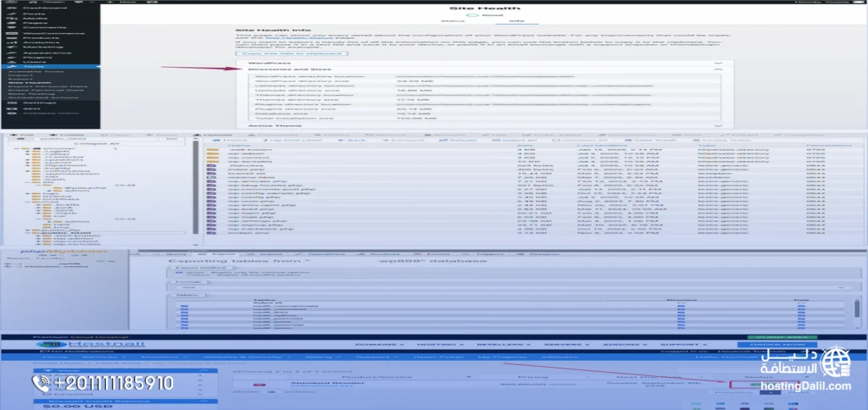Open Analytics in the WordPress sidebar

coord(41,42)
